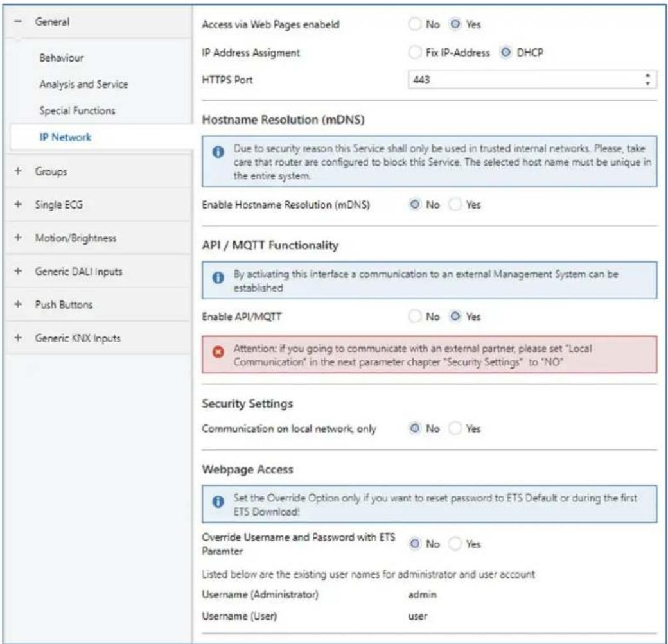The height and width of the screenshot is (644, 668).
Task: Increase HTTPS Port with the up arrow
Action: (x=647, y=75)
